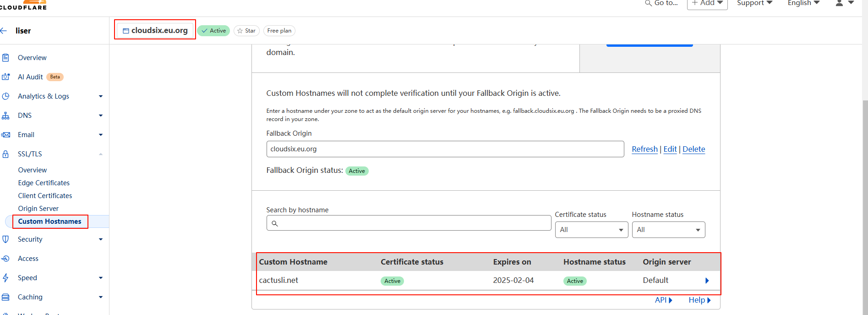Click the Default origin server cell
Viewport: 868px width, 315px height.
pos(655,280)
